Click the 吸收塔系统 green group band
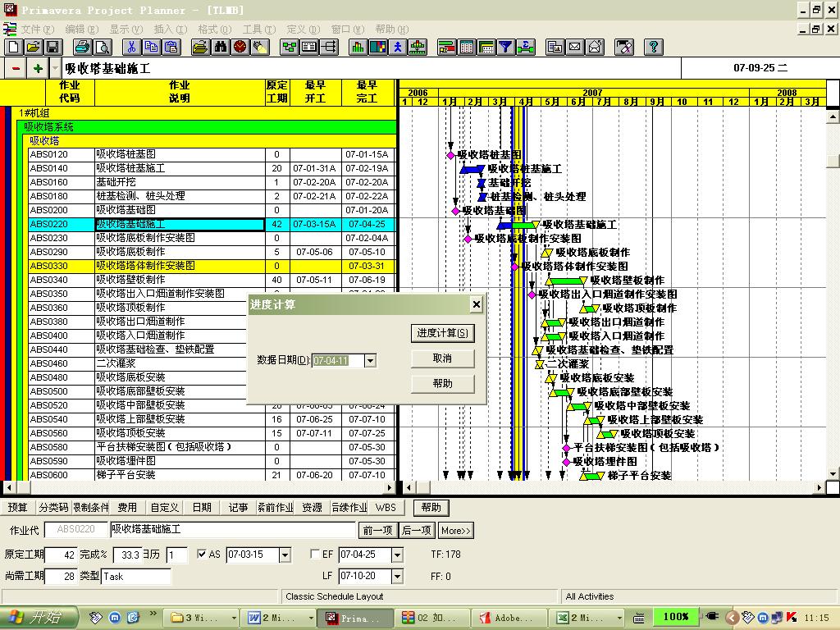The height and width of the screenshot is (630, 840). pyautogui.click(x=208, y=127)
